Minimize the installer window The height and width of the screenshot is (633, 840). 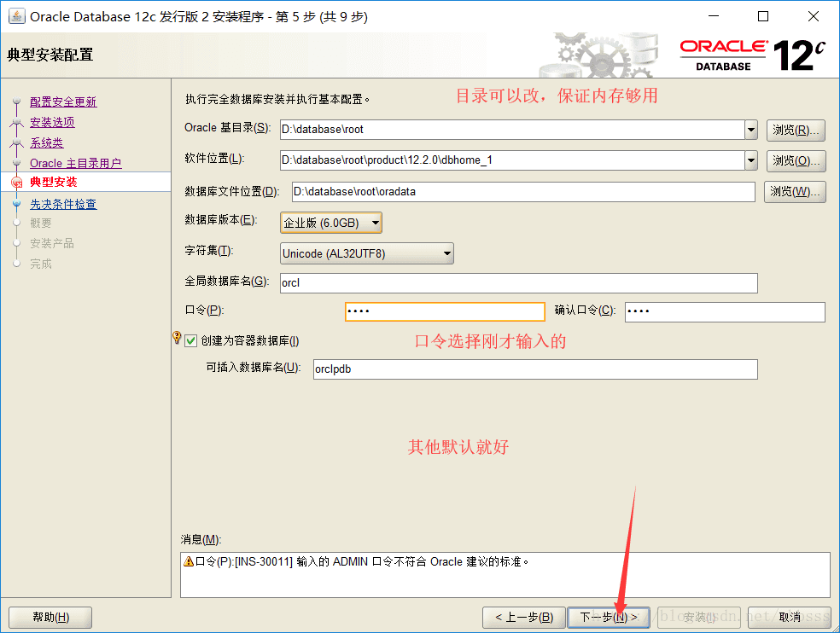[714, 16]
